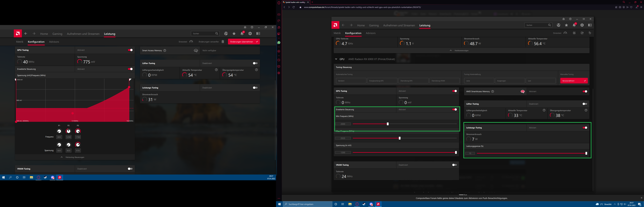The height and width of the screenshot is (207, 644).
Task: Click the bug report icon in left Radeon window
Action: (x=245, y=27)
